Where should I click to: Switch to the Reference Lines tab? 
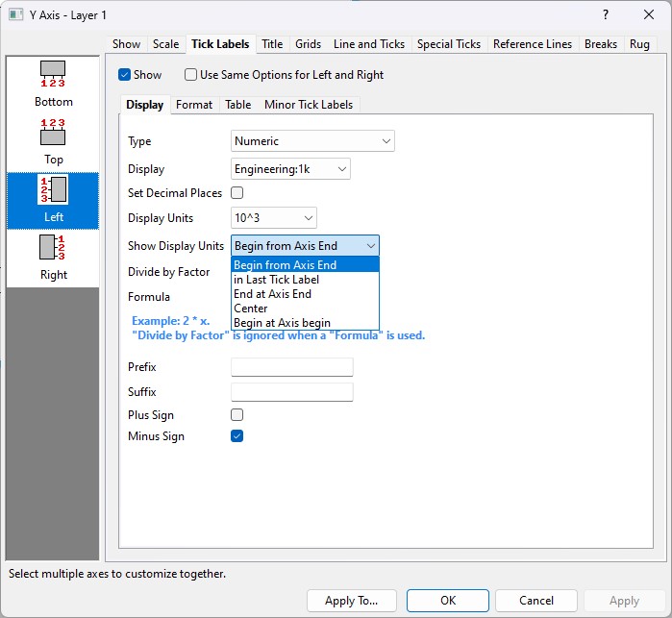[x=533, y=44]
